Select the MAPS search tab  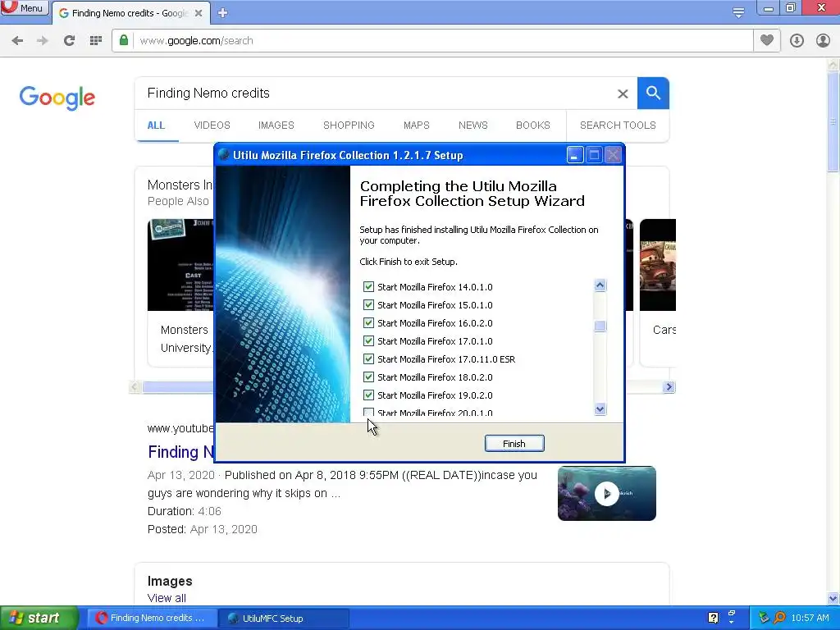pyautogui.click(x=416, y=126)
